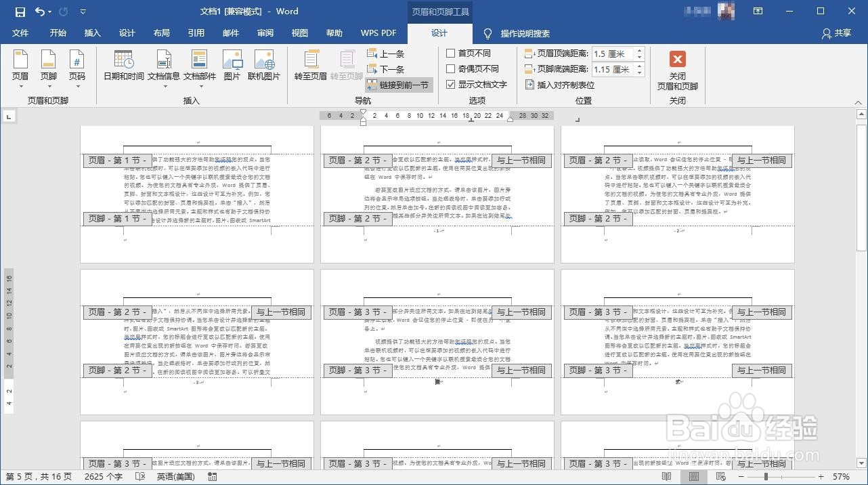Jump to the previous section 上一条
Image resolution: width=868 pixels, height=485 pixels.
[x=386, y=54]
